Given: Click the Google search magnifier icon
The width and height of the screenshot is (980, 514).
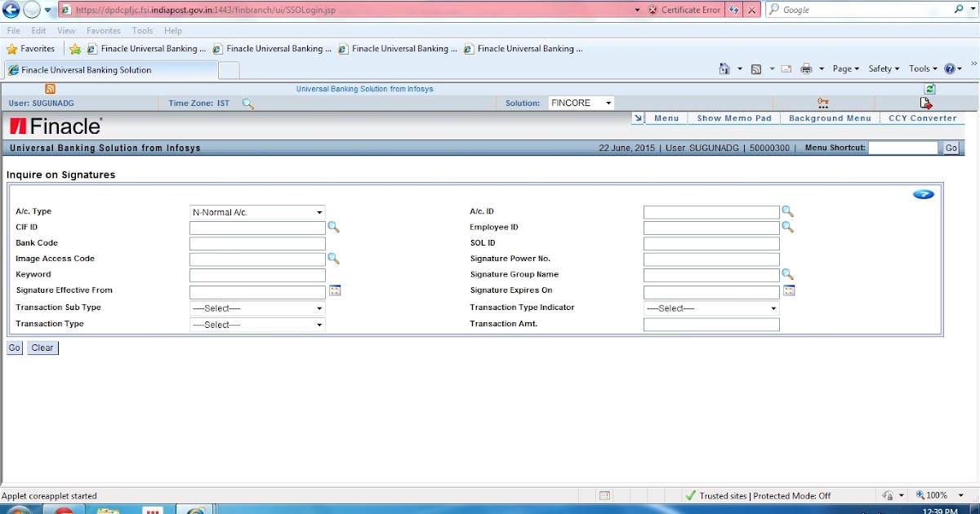Looking at the screenshot, I should pyautogui.click(x=959, y=10).
